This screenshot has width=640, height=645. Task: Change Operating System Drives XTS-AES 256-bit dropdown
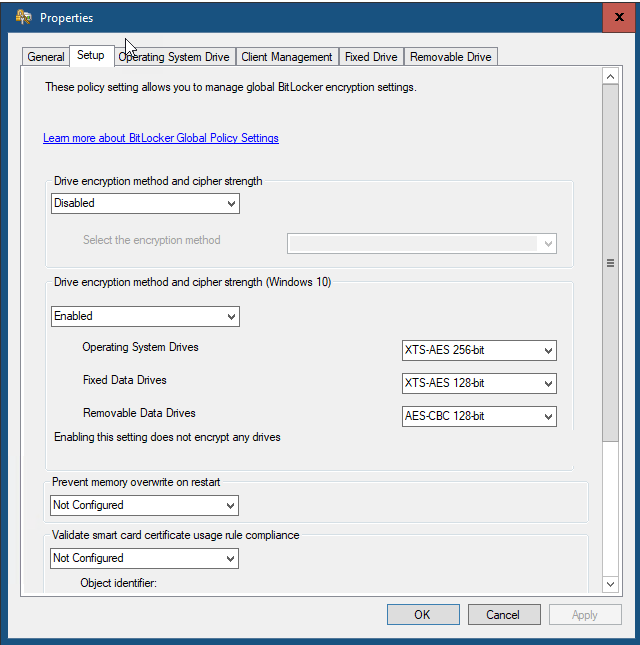(479, 350)
